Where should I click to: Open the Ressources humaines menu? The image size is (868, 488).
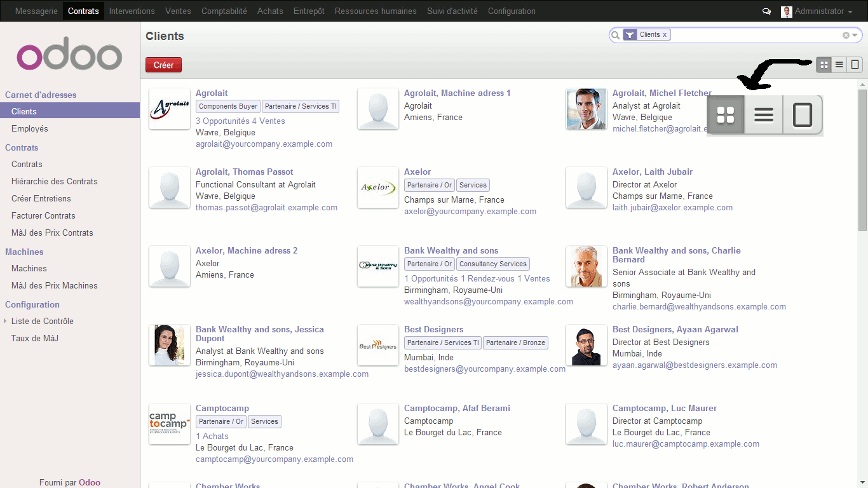point(376,11)
